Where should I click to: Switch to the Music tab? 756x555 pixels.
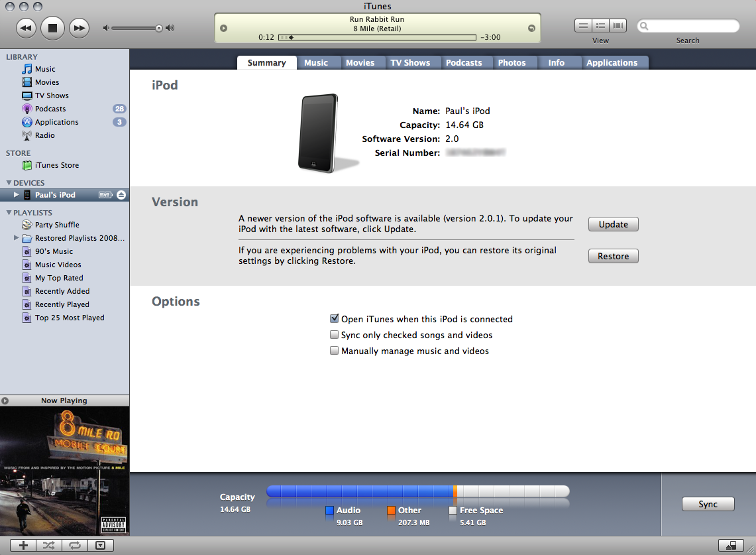[x=316, y=63]
